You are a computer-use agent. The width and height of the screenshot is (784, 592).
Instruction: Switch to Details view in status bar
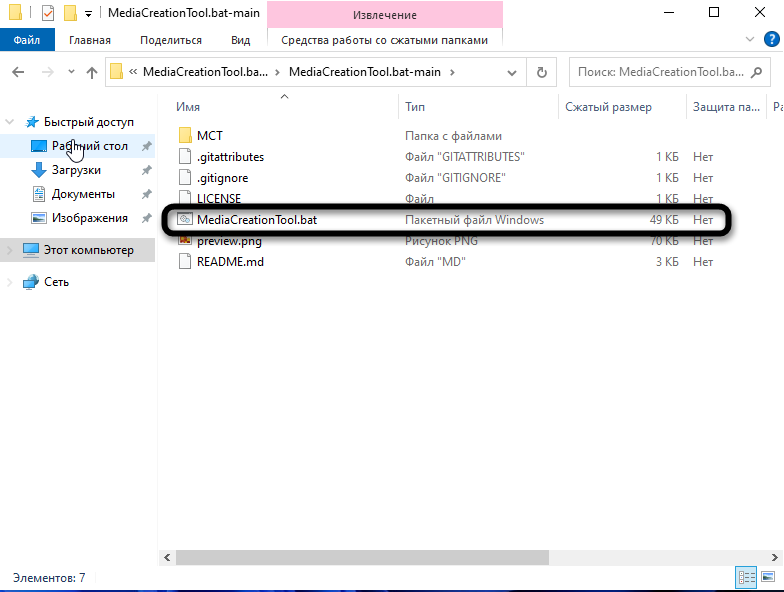point(746,578)
